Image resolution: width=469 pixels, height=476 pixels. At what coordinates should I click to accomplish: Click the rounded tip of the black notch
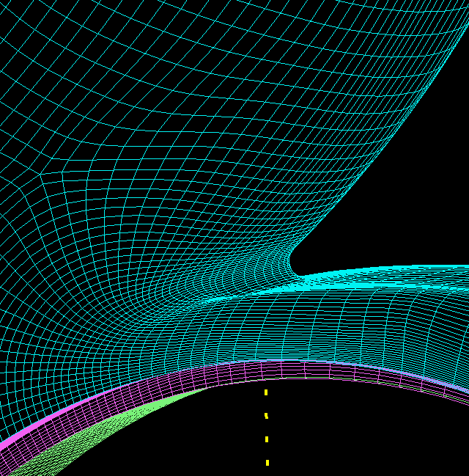[292, 260]
